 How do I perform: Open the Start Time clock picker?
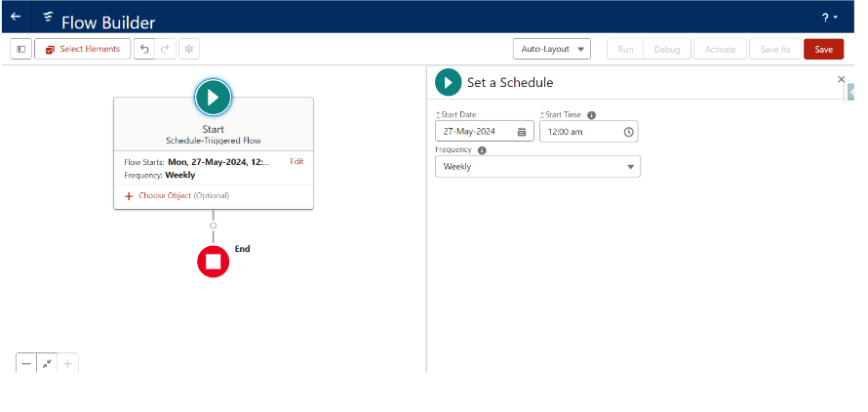tap(628, 132)
